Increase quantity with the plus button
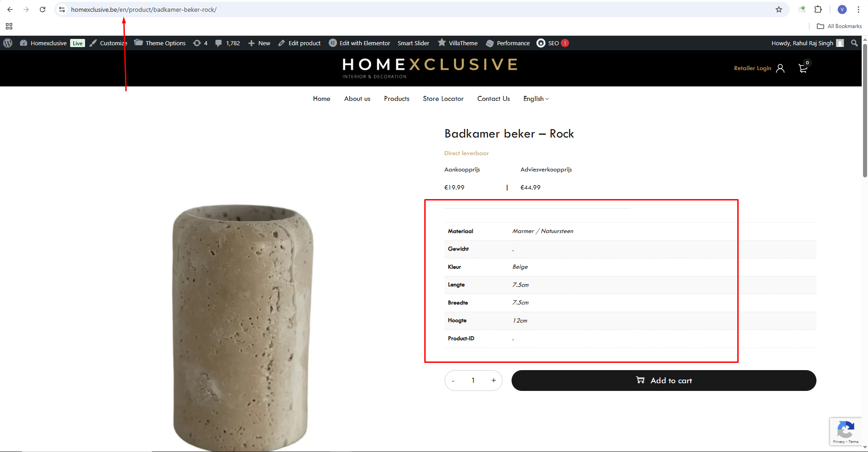This screenshot has height=452, width=868. pos(493,381)
